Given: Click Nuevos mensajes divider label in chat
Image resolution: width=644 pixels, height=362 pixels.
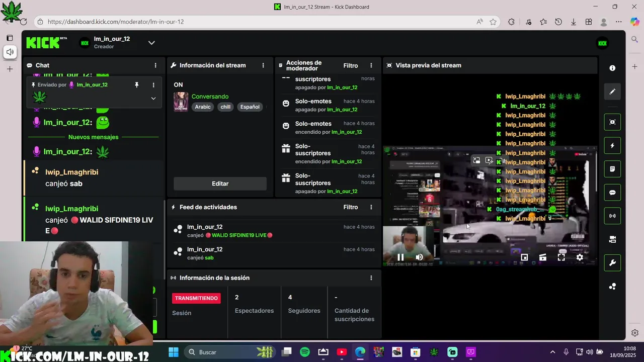Looking at the screenshot, I should coord(94,137).
